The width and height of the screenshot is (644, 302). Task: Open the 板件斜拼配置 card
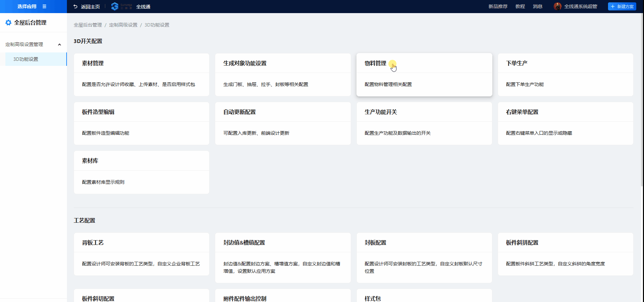pyautogui.click(x=566, y=254)
